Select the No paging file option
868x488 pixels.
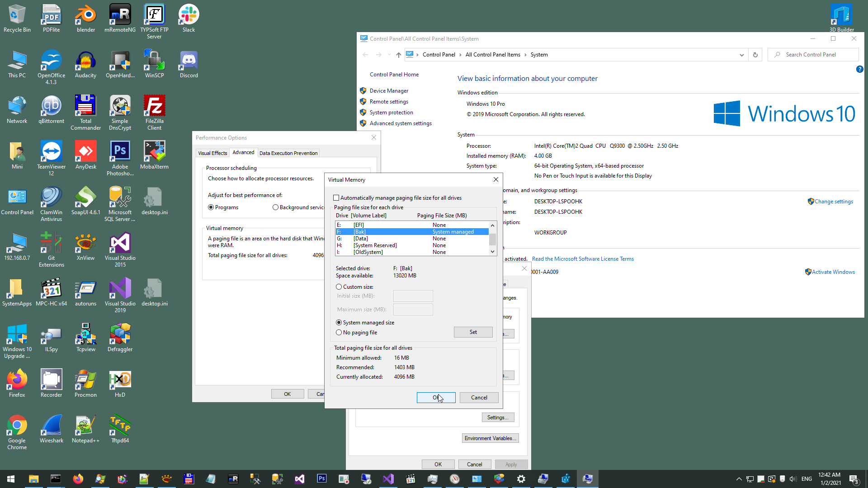click(339, 333)
